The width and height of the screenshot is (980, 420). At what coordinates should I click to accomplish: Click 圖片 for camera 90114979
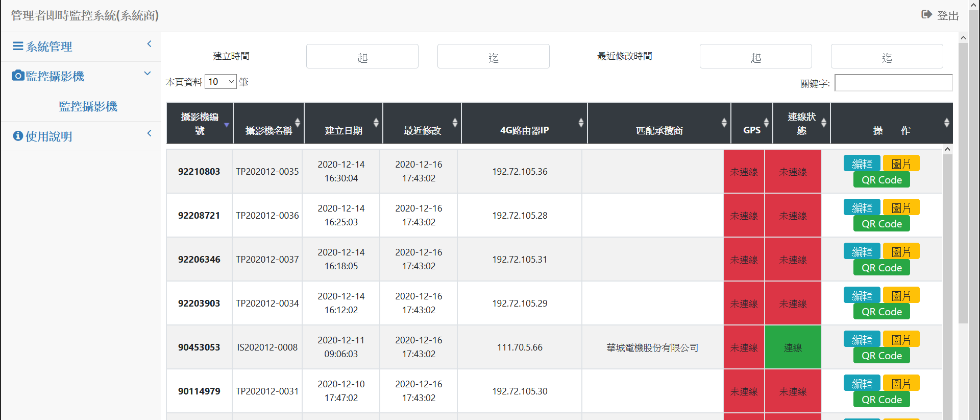[x=901, y=383]
